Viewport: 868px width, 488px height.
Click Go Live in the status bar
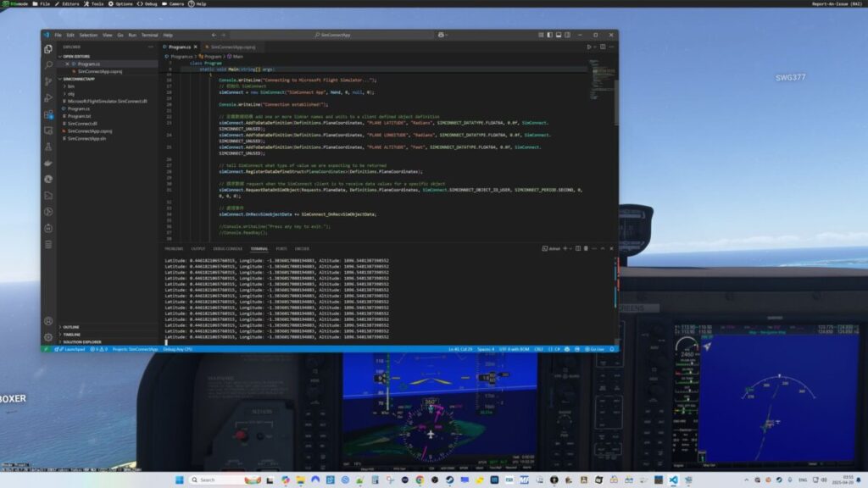595,349
